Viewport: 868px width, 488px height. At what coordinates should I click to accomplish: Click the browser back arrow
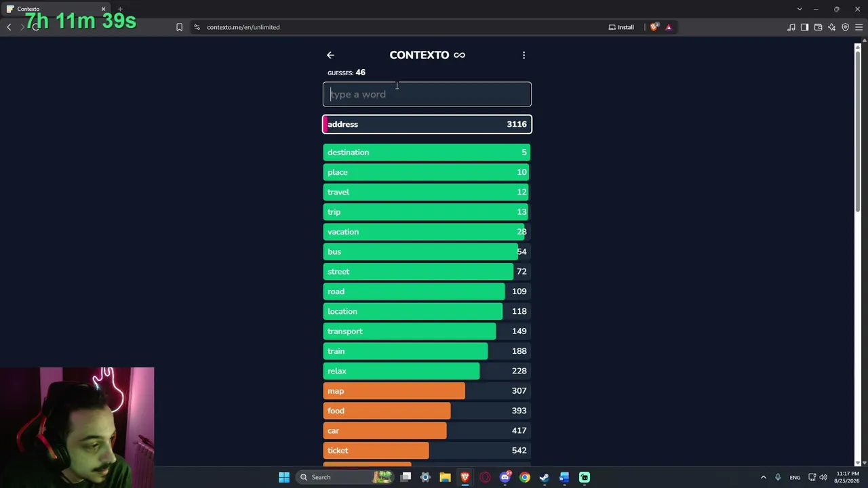pos(9,27)
